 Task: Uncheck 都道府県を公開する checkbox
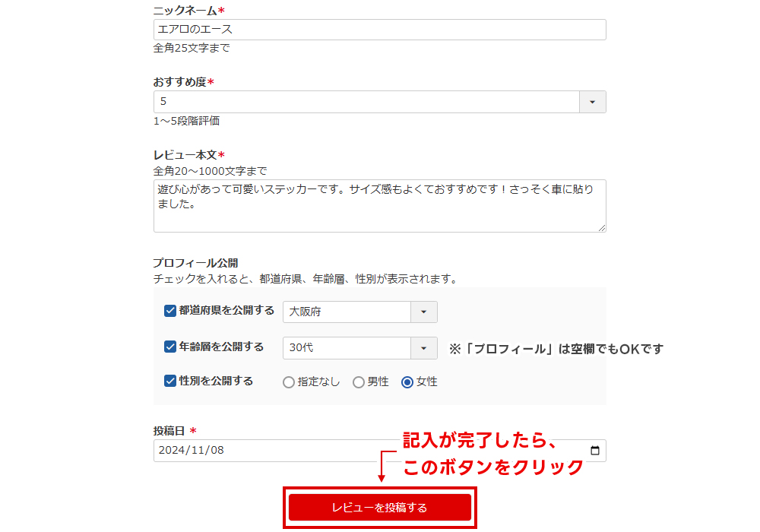click(x=170, y=311)
